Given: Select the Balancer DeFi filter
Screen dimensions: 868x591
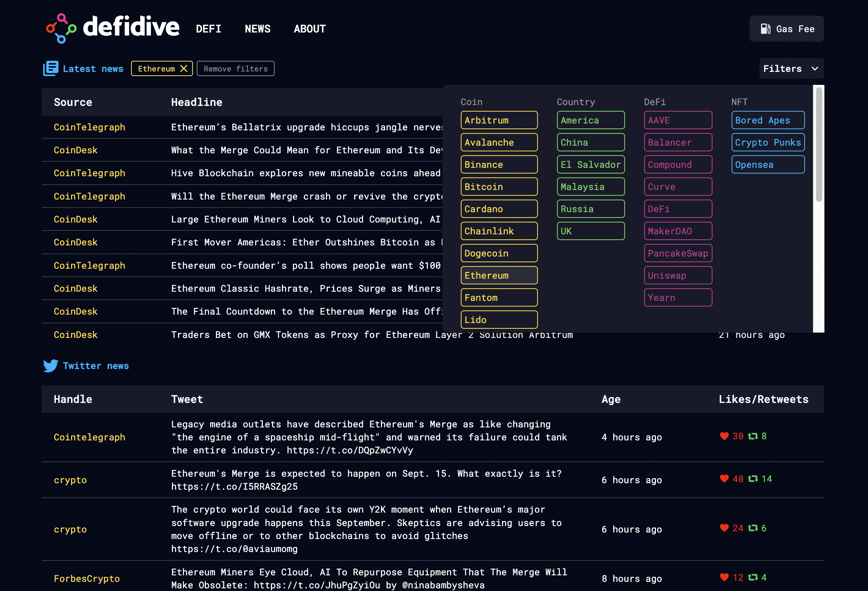Looking at the screenshot, I should coord(678,142).
